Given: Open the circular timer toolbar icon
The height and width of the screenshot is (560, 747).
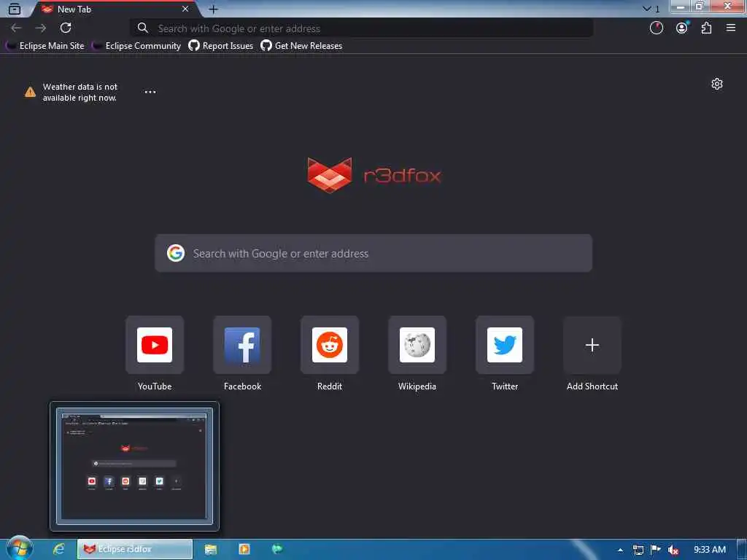Looking at the screenshot, I should click(657, 28).
